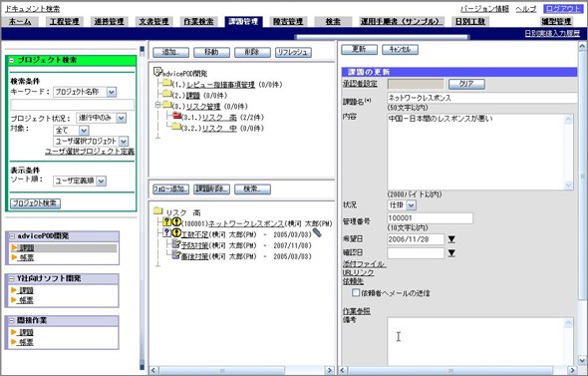Click the root document icon beside advicePOD開発
The width and height of the screenshot is (588, 376).
point(157,71)
